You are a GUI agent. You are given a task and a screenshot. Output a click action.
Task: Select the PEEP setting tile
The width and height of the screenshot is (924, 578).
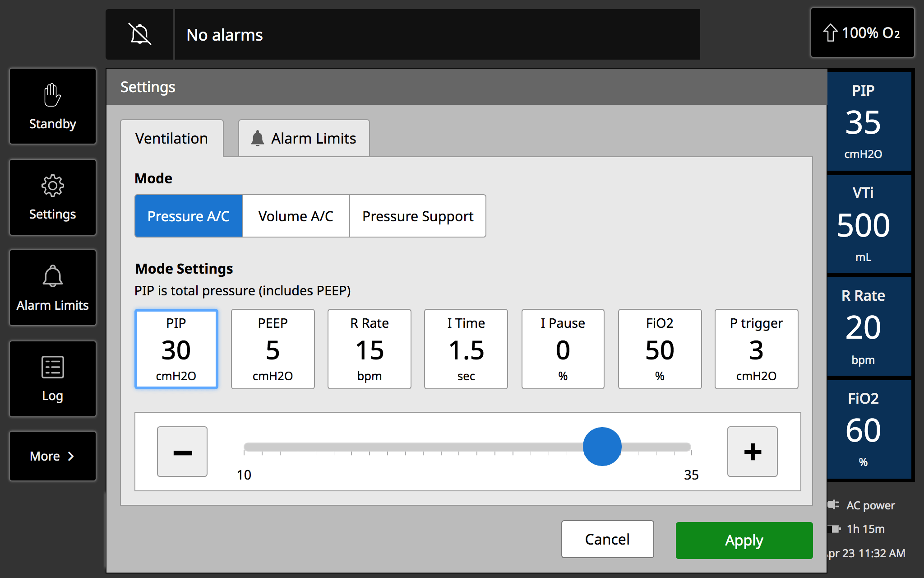pyautogui.click(x=273, y=349)
